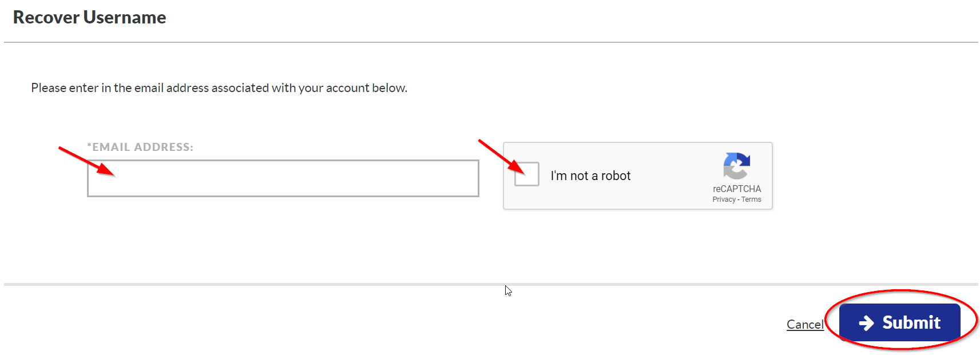Click the Cancel link
The height and width of the screenshot is (355, 980).
coord(804,325)
